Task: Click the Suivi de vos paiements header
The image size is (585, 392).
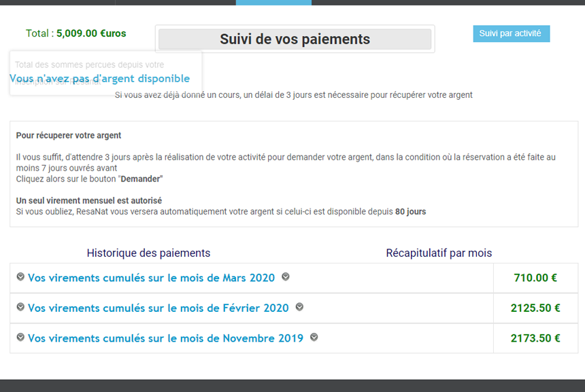Action: point(295,39)
